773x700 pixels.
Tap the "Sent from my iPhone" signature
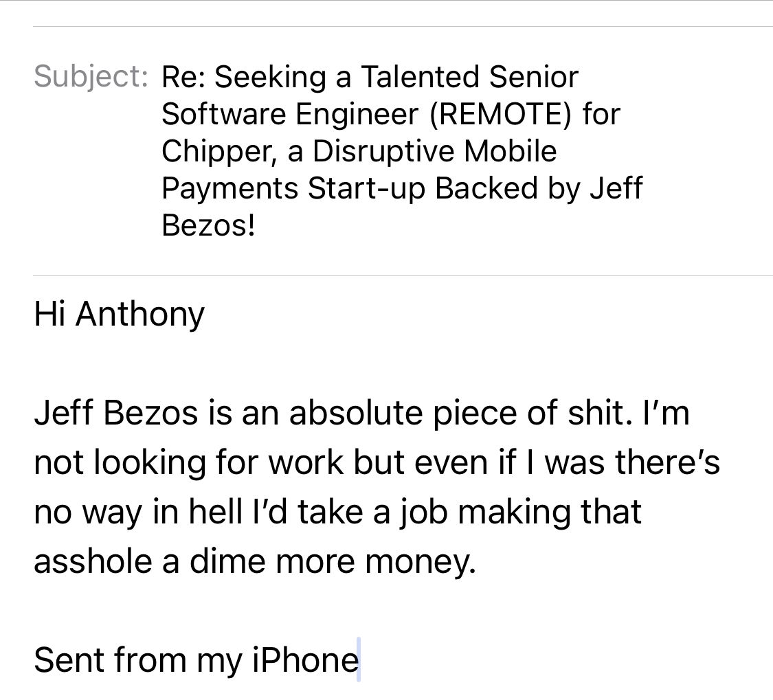coord(196,660)
